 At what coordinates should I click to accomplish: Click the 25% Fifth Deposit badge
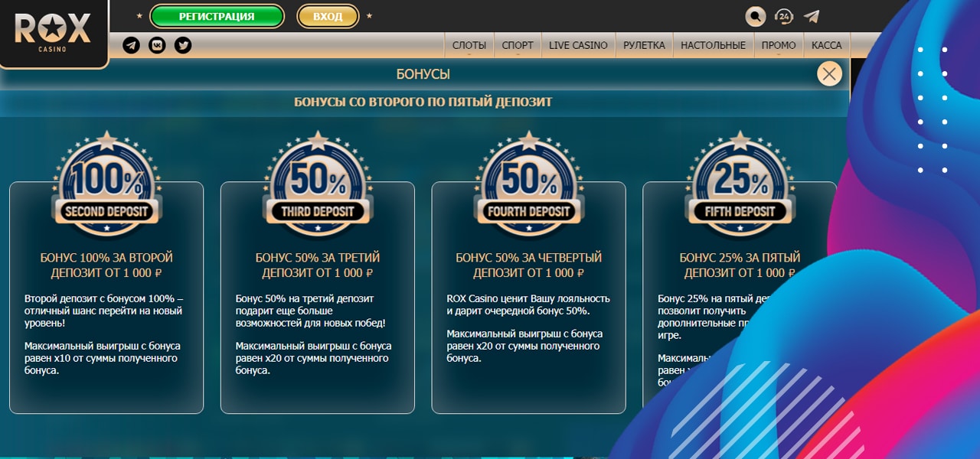pyautogui.click(x=740, y=182)
